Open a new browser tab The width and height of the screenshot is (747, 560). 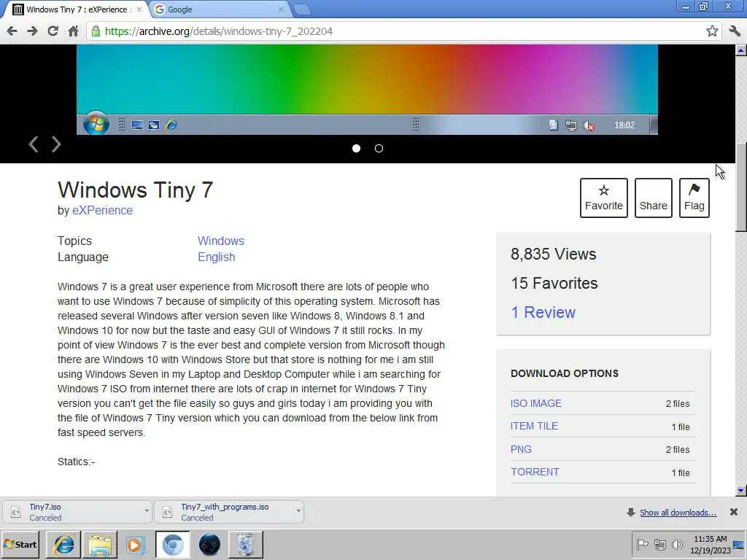click(x=301, y=9)
